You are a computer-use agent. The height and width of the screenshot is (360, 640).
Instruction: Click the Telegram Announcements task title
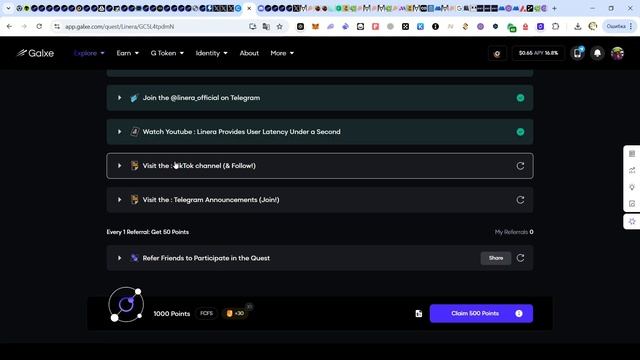211,200
